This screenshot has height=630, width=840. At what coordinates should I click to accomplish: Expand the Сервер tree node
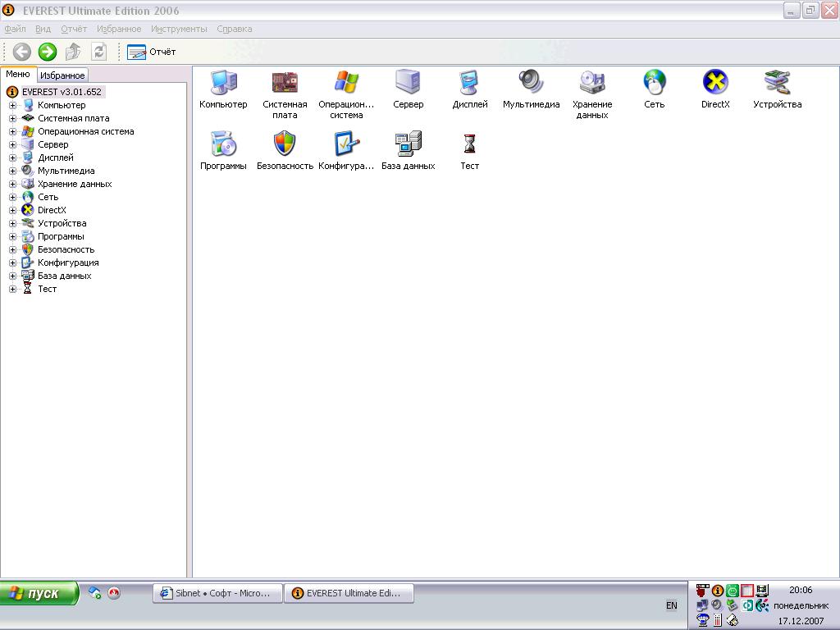[12, 144]
